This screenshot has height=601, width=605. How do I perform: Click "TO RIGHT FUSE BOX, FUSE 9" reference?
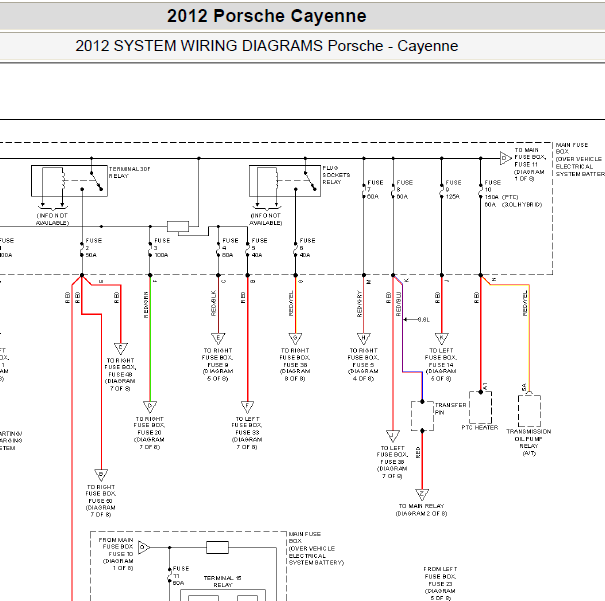coord(218,365)
